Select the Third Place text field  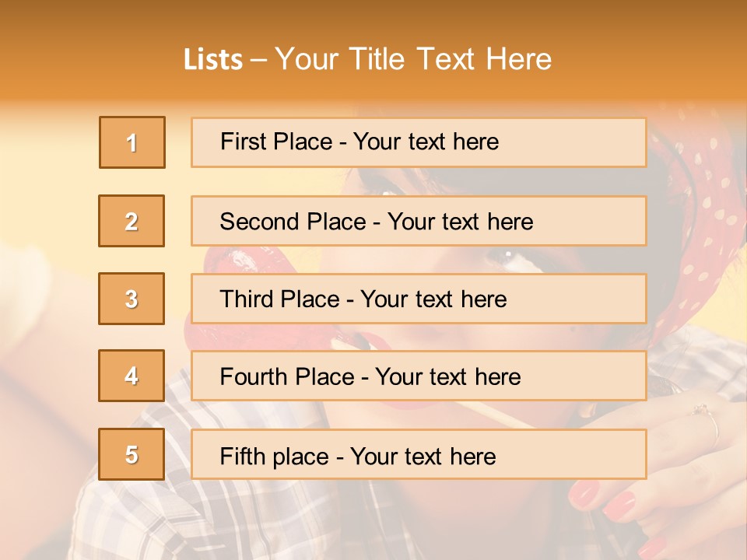click(x=419, y=299)
